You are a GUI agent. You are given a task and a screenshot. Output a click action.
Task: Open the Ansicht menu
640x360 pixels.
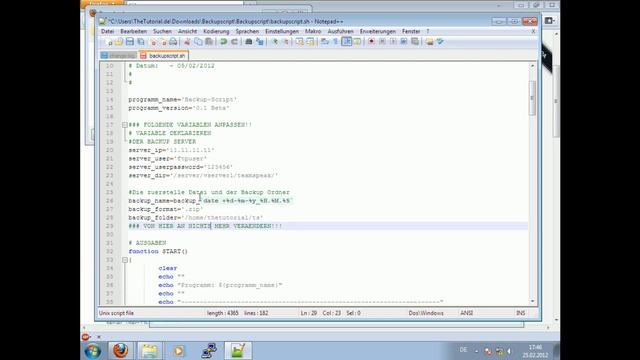[187, 31]
